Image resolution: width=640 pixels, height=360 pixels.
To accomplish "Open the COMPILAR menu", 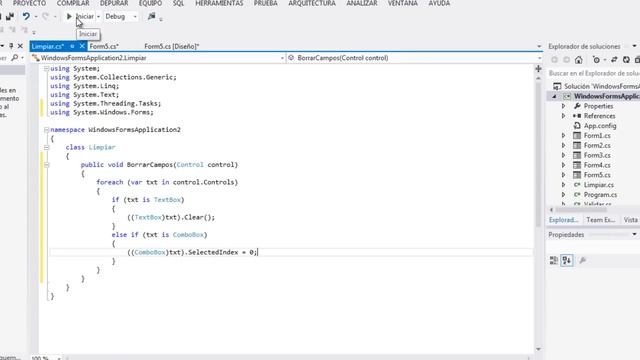I will click(x=73, y=3).
